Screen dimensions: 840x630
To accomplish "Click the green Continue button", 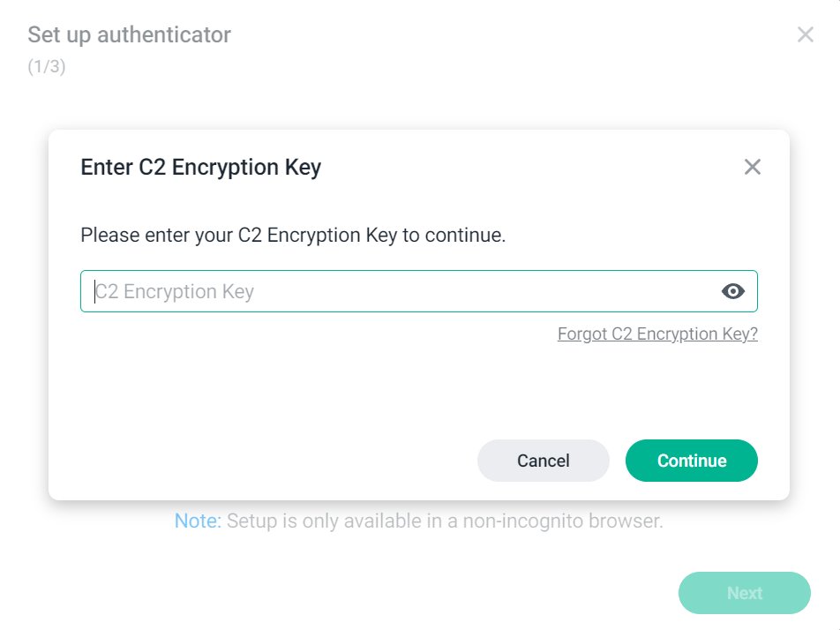I will pos(692,461).
